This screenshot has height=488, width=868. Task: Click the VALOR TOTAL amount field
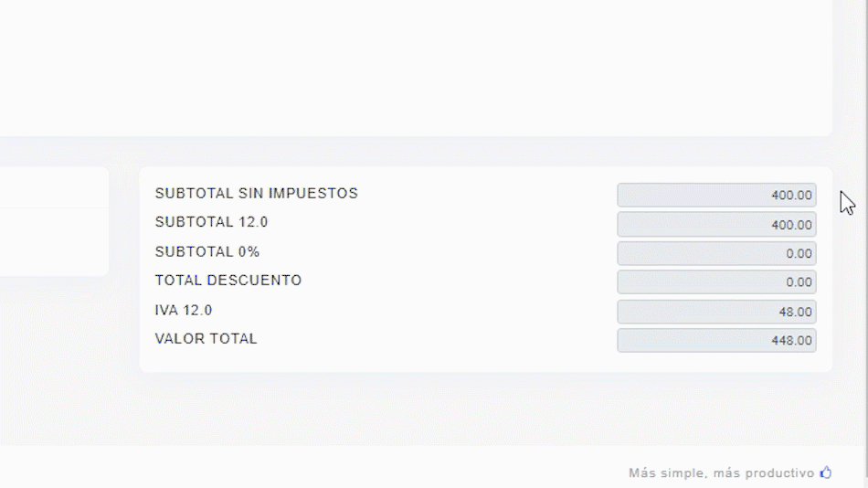(x=716, y=341)
